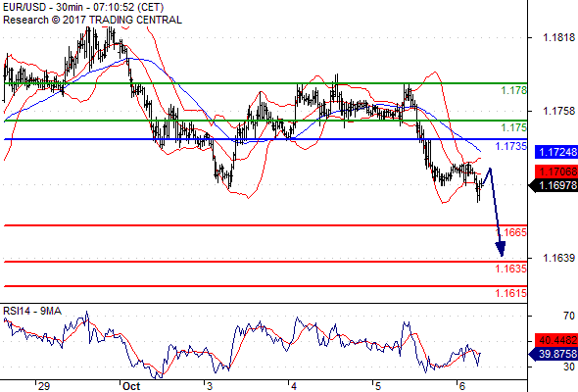Click the black 1.16978 current price tag

[554, 185]
